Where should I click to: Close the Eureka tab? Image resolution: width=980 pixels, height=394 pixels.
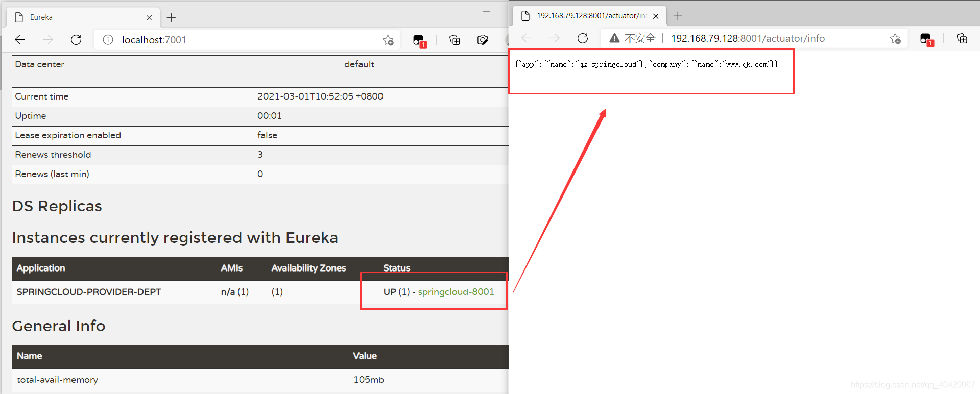tap(149, 17)
